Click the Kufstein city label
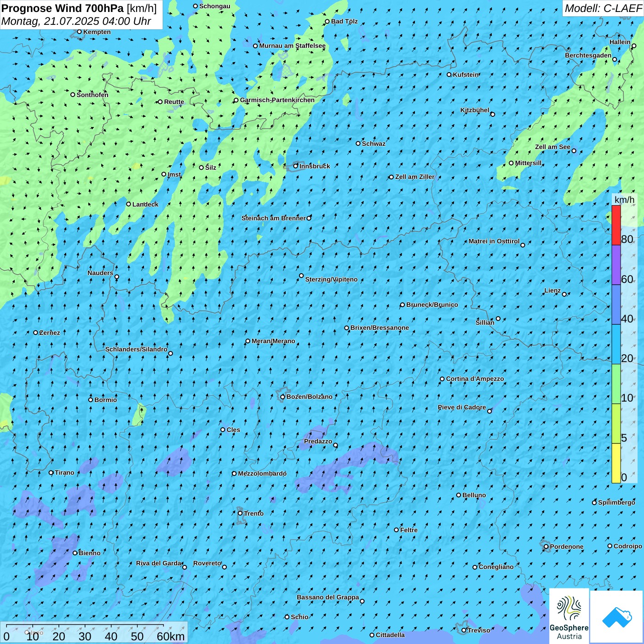The width and height of the screenshot is (644, 644). 466,75
